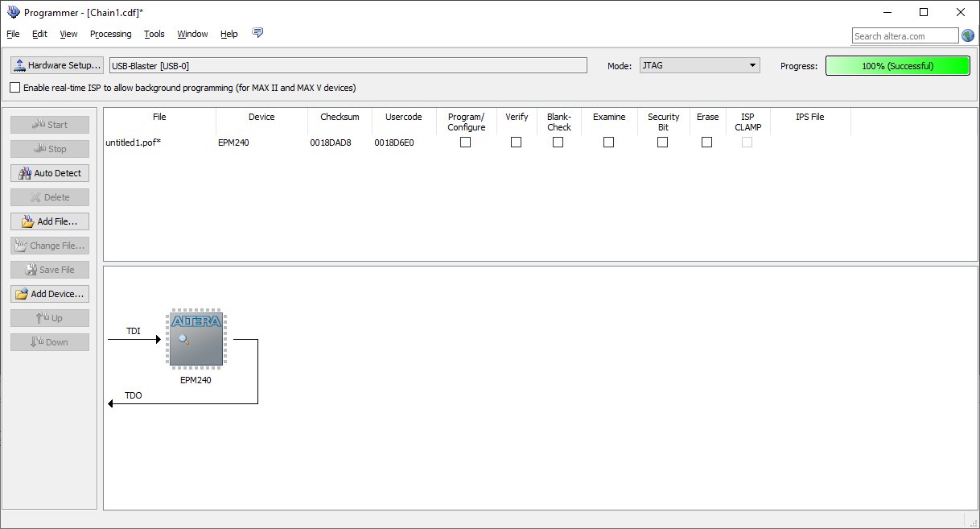Screen dimensions: 980x529
Task: Open the File menu
Action: 13,34
